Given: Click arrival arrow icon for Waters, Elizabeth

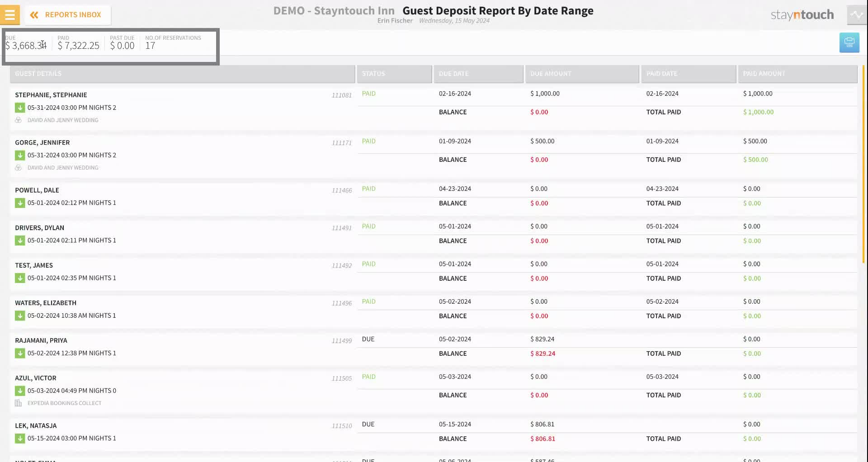Looking at the screenshot, I should tap(20, 316).
